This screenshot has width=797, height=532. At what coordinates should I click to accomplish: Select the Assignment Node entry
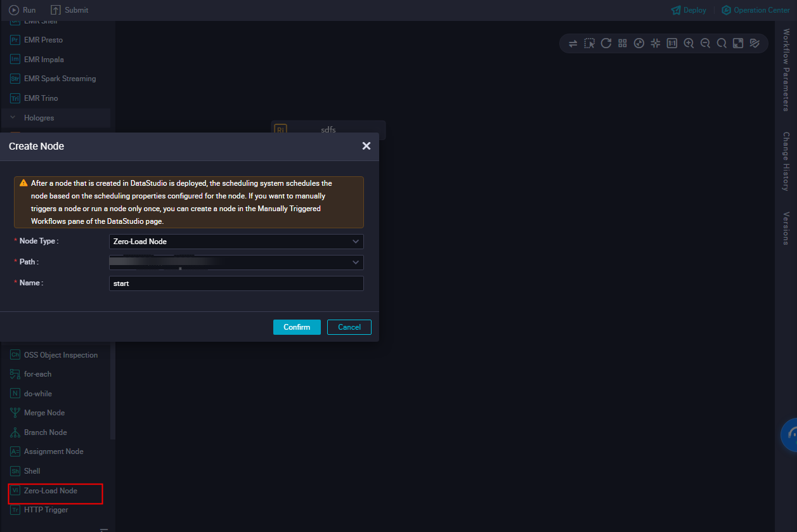coord(47,451)
